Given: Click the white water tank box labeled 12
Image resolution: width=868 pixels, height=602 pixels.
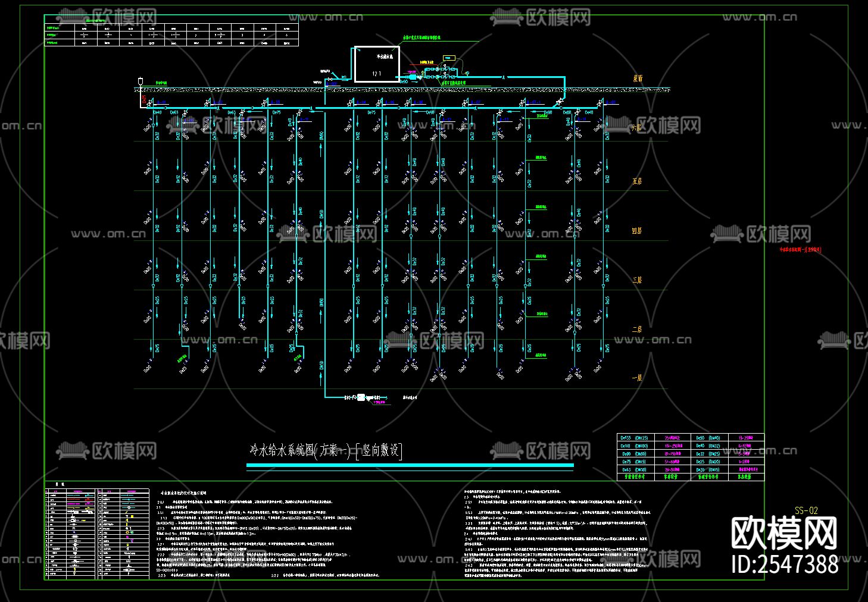Looking at the screenshot, I should (x=377, y=64).
